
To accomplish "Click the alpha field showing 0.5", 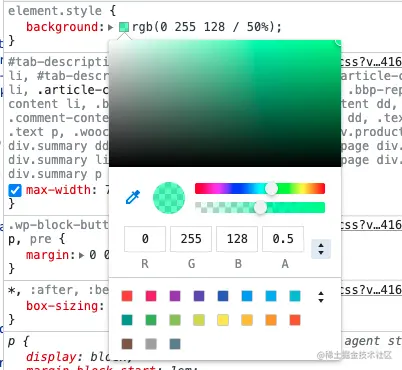I will tap(283, 239).
